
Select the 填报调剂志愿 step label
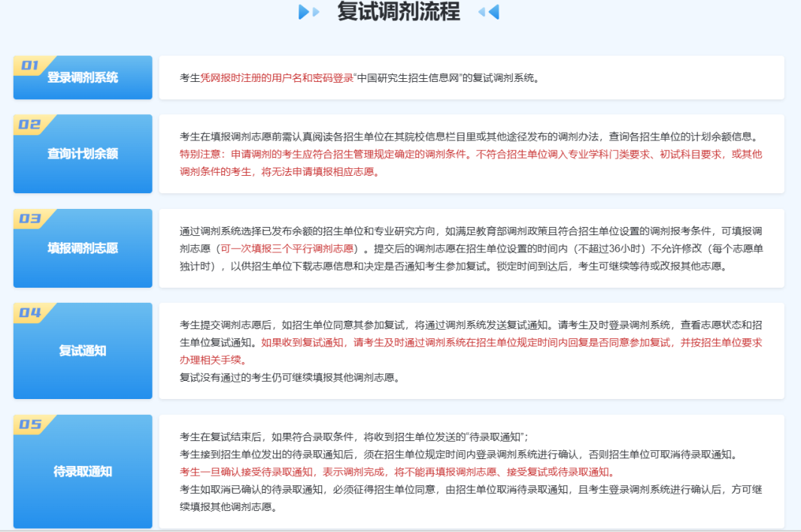[x=83, y=248]
